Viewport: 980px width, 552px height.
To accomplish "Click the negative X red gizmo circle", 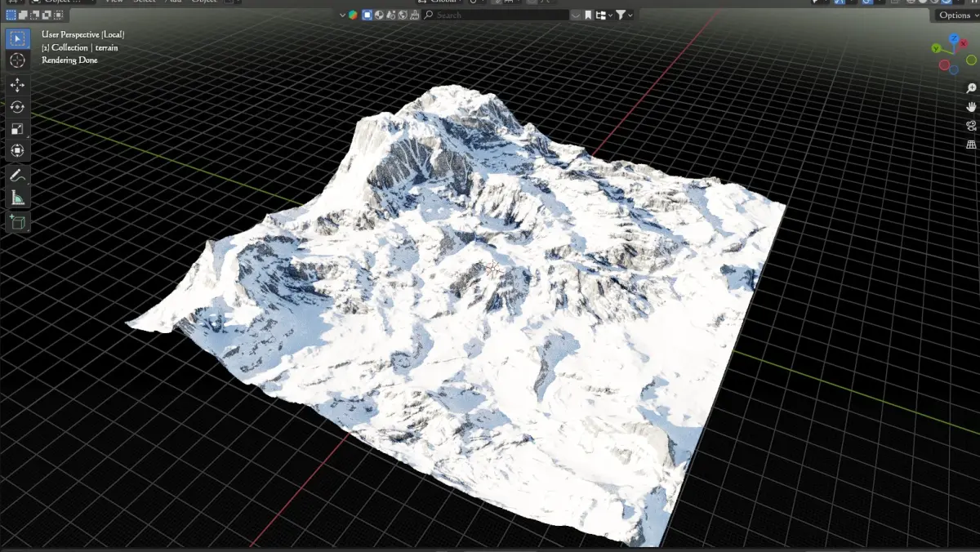I will (944, 65).
